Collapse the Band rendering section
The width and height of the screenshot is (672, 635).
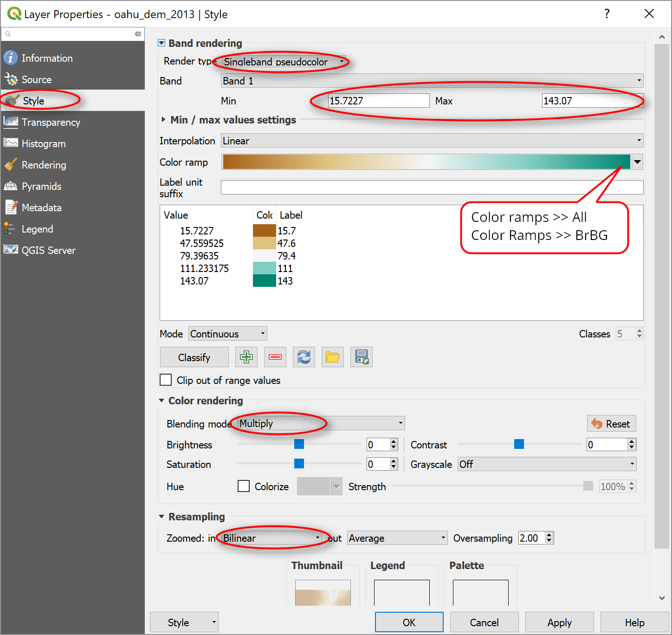pos(162,43)
